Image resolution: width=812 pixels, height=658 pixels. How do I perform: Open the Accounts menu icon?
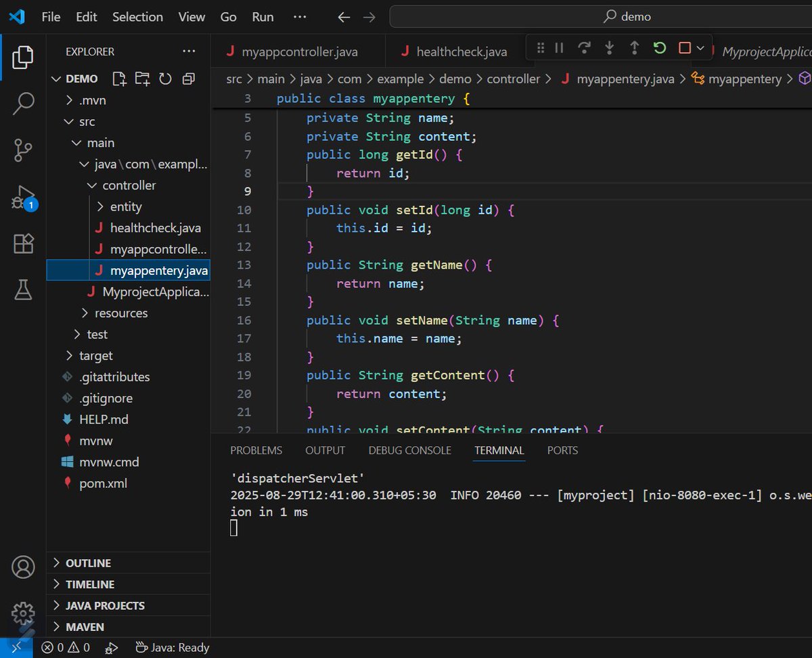coord(23,567)
